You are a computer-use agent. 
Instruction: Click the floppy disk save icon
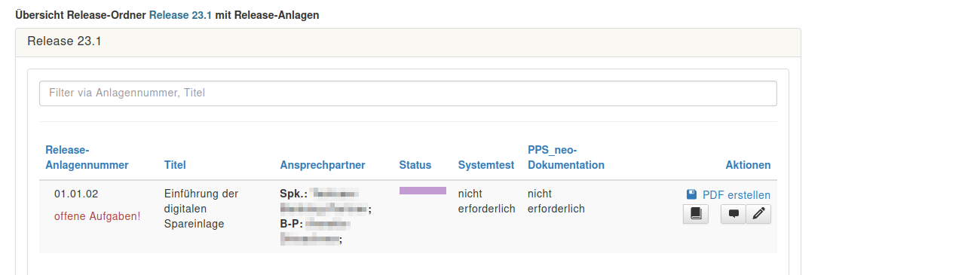692,194
